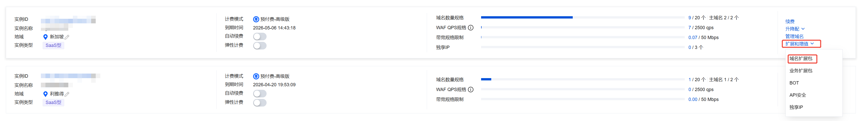Select the BOT menu option
Viewport: 868px width, 121px height.
(x=794, y=83)
